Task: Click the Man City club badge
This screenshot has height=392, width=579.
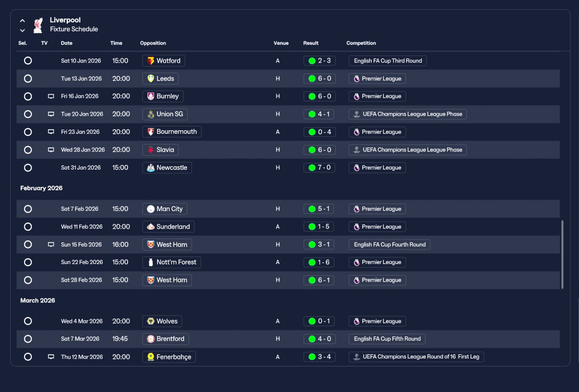Action: click(x=151, y=209)
